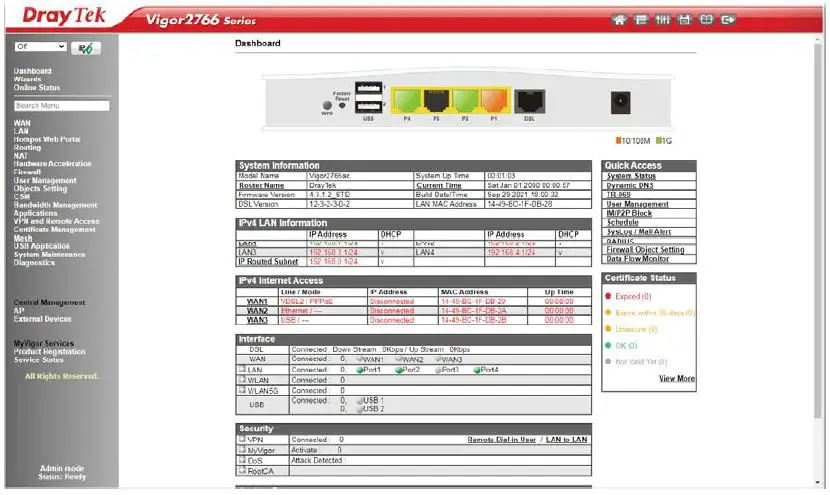This screenshot has width=830, height=495.
Task: Expand the DoS row in Security table
Action: point(242,460)
